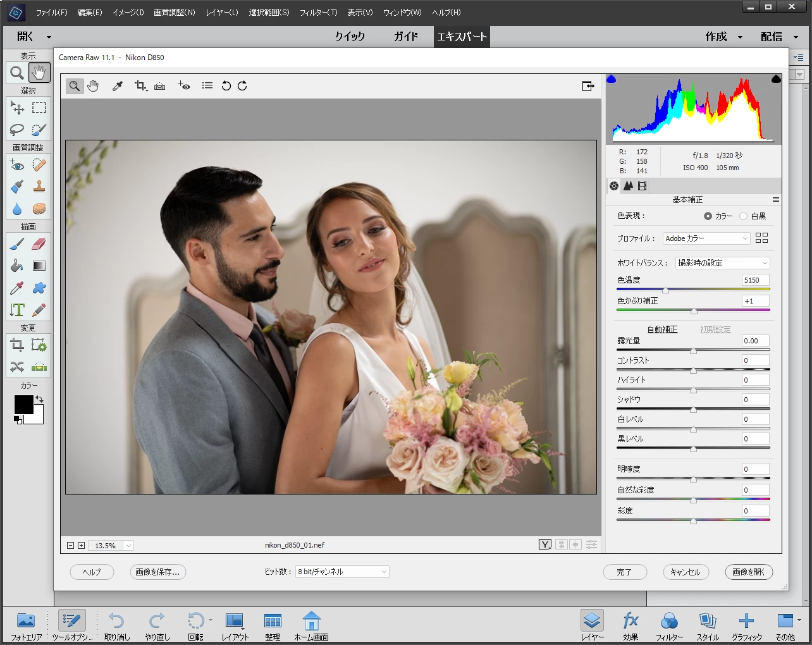This screenshot has width=812, height=645.
Task: Choose the Straighten tool in Camera Raw
Action: click(160, 86)
